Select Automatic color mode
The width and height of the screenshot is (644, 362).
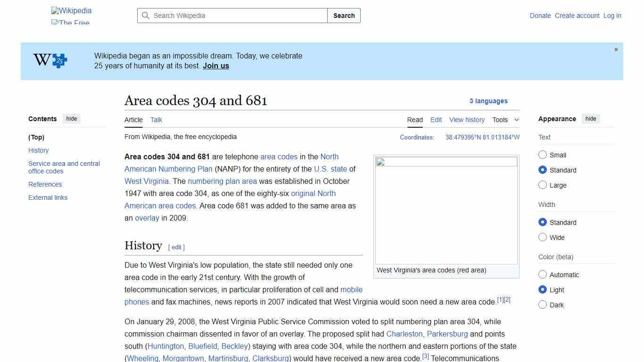[543, 275]
